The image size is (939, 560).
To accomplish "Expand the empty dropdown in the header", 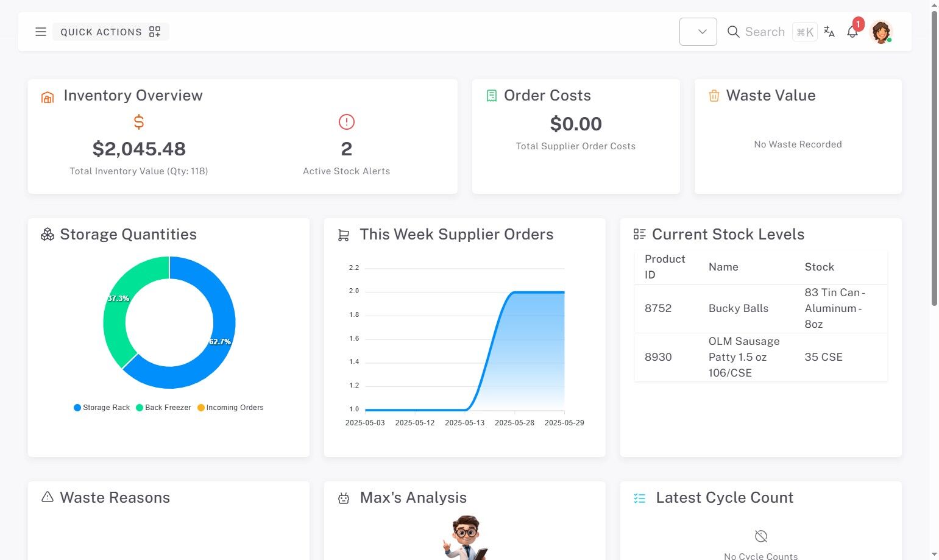I will (x=698, y=32).
